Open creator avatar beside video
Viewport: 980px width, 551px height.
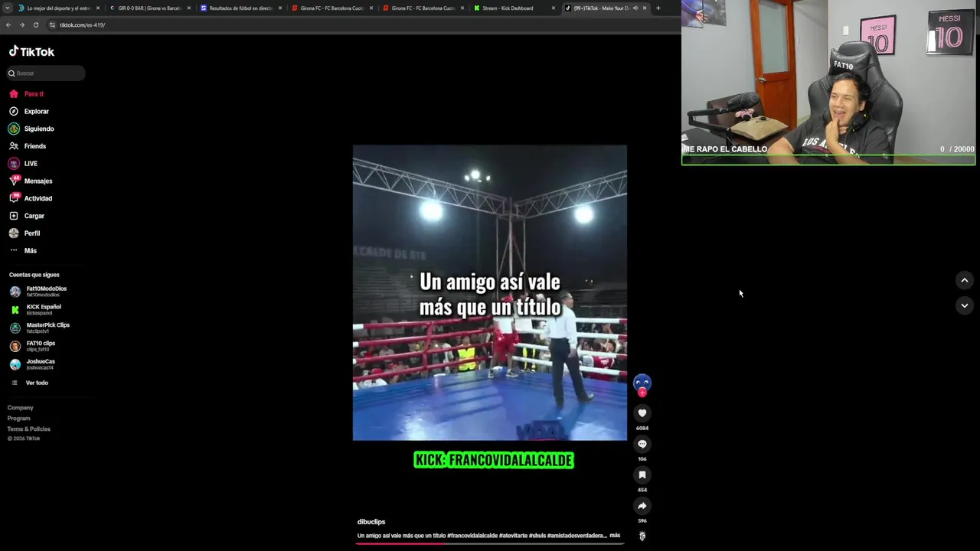642,382
